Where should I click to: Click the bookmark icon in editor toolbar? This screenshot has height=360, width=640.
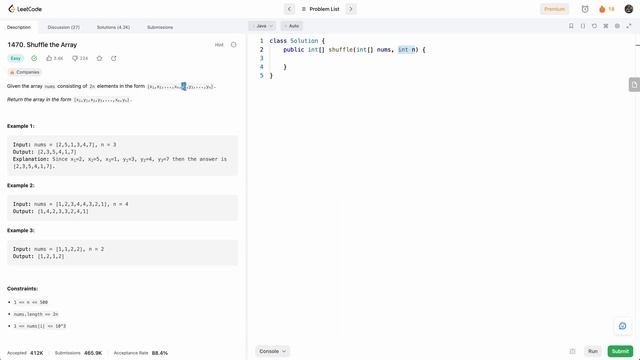(x=571, y=26)
